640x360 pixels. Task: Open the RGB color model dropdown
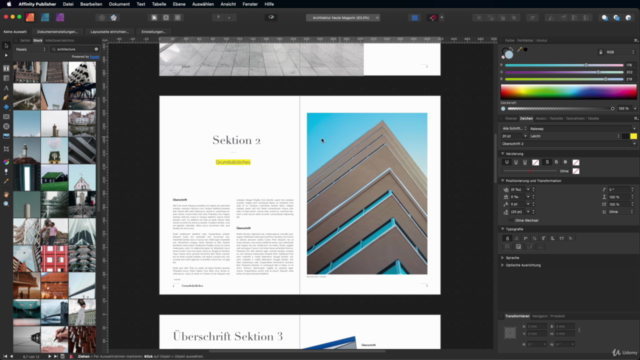click(x=620, y=52)
